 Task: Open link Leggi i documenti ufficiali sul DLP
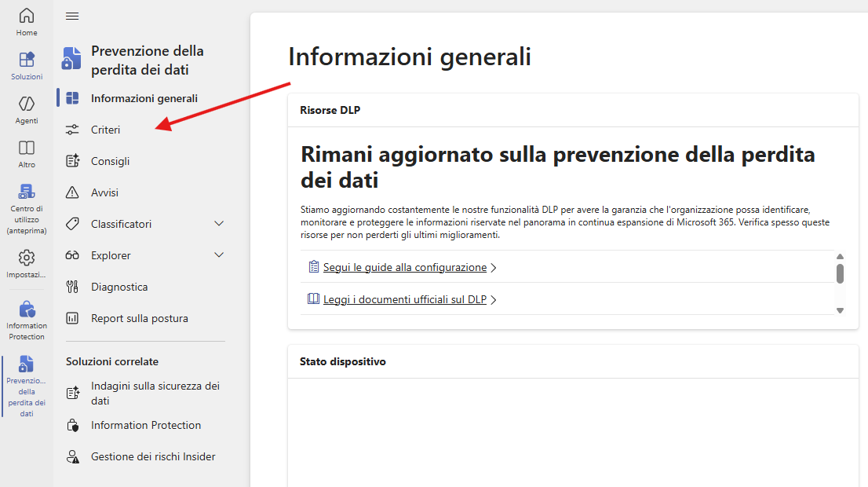tap(405, 300)
